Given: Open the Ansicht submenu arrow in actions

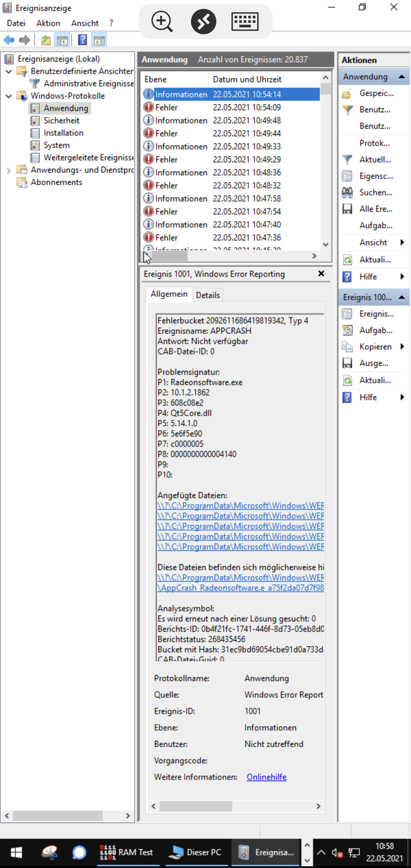Looking at the screenshot, I should pos(402,242).
